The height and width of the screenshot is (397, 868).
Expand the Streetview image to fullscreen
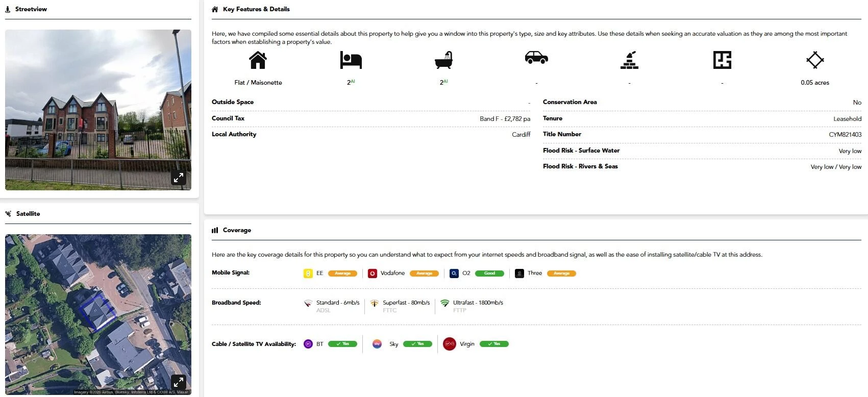click(178, 178)
